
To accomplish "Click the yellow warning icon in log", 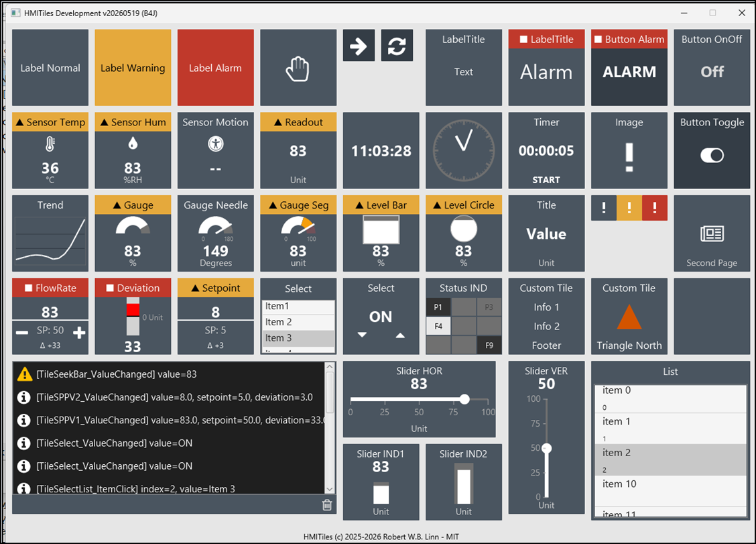I will (x=24, y=374).
